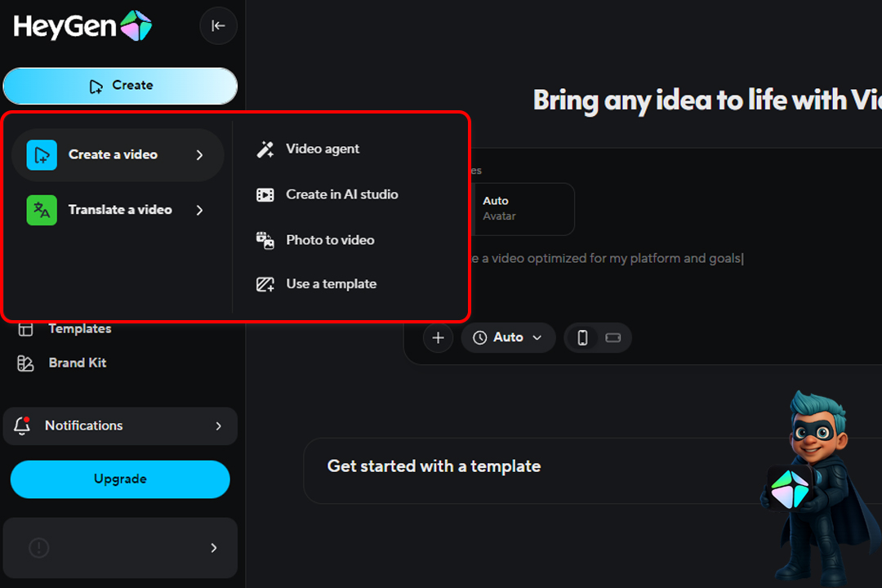Image resolution: width=882 pixels, height=588 pixels.
Task: Click the plus add button
Action: [x=439, y=337]
